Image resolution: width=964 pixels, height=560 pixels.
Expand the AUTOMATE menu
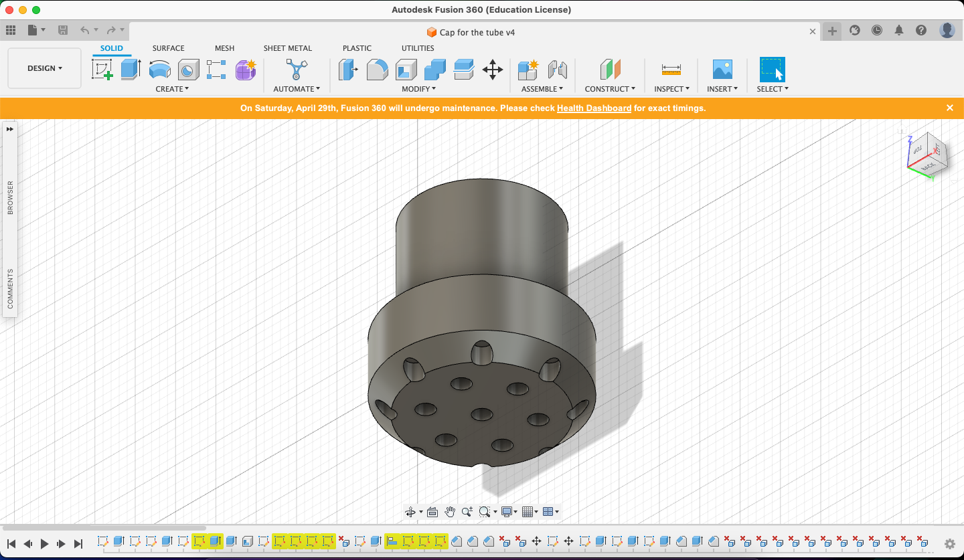coord(297,89)
